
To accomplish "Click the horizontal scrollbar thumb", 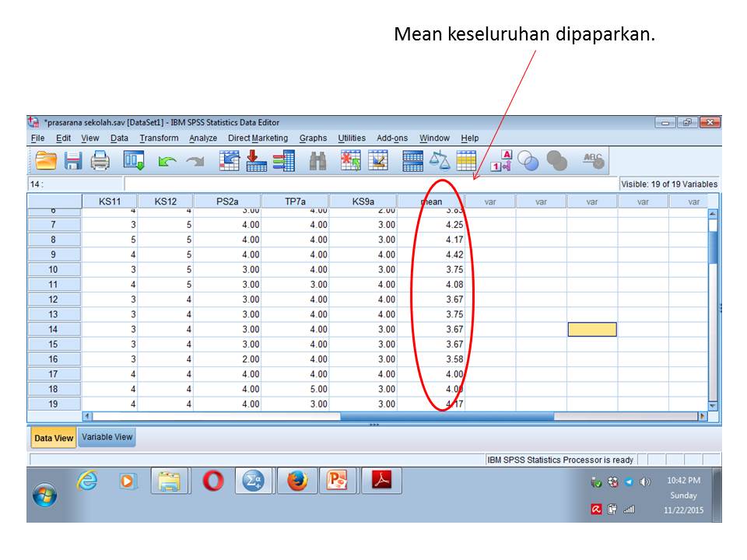I will pos(447,417).
